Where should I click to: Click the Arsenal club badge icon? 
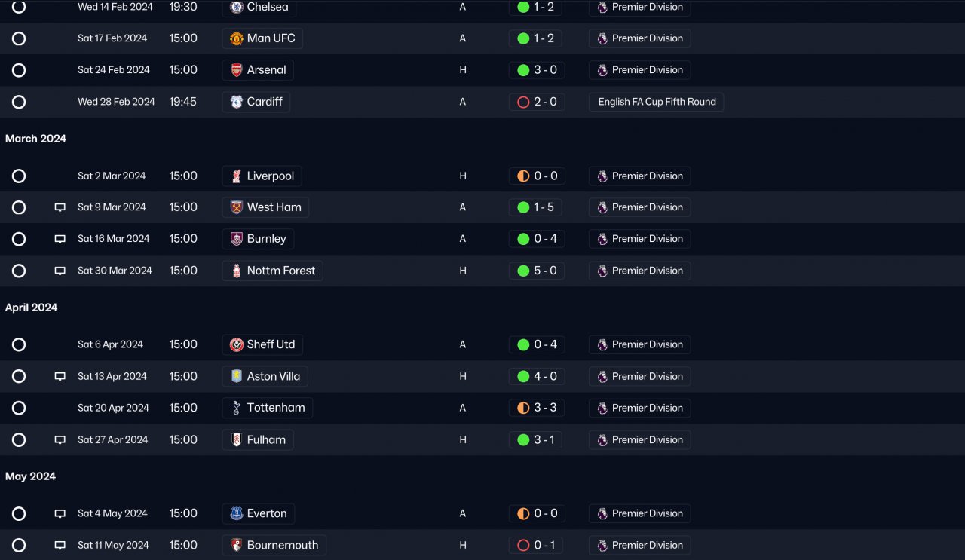(x=237, y=70)
